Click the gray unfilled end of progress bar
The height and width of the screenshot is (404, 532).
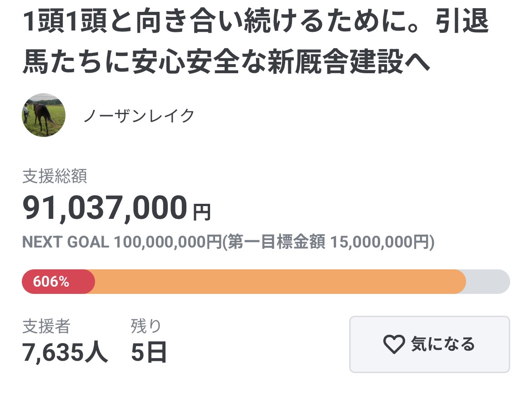pos(487,282)
